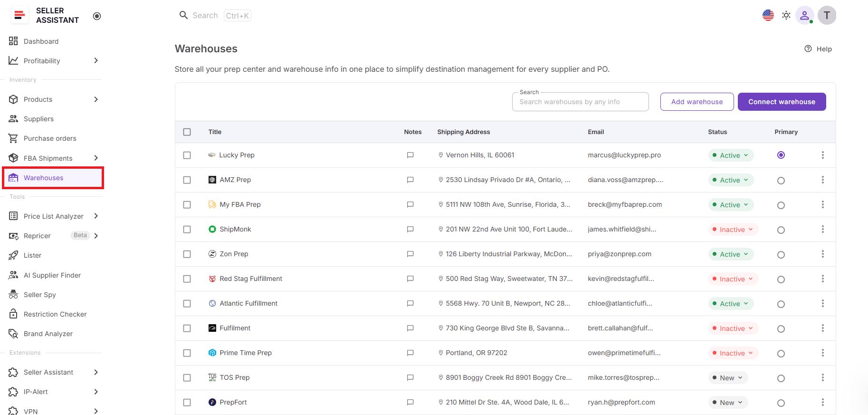This screenshot has height=415, width=868.
Task: Open the Active status dropdown for My FBA Prep
Action: [x=731, y=204]
